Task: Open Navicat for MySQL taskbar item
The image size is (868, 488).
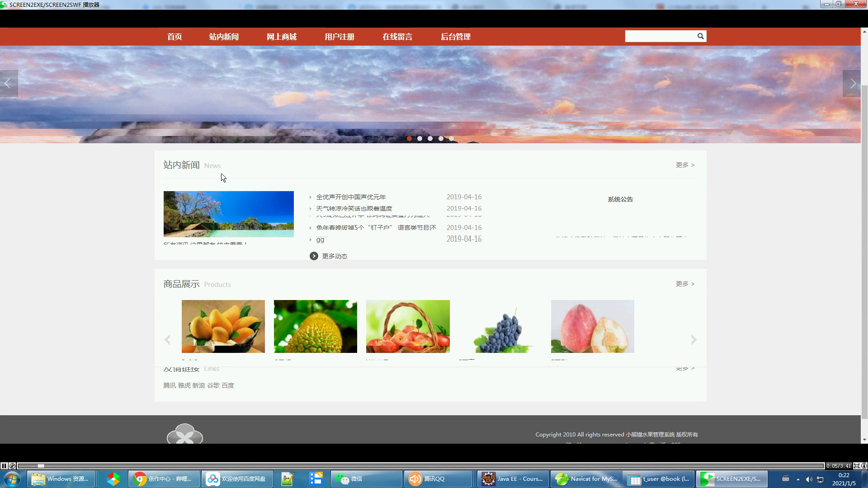Action: 586,479
